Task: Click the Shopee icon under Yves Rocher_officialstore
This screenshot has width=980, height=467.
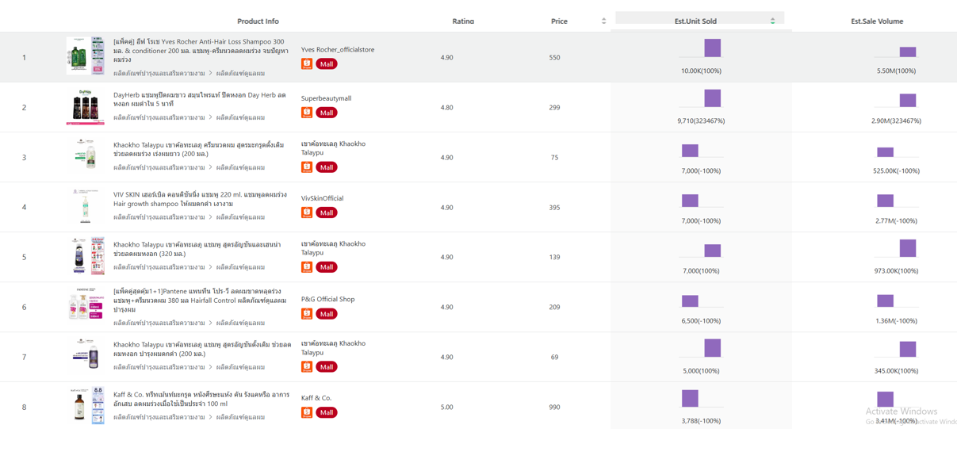Action: (x=307, y=64)
